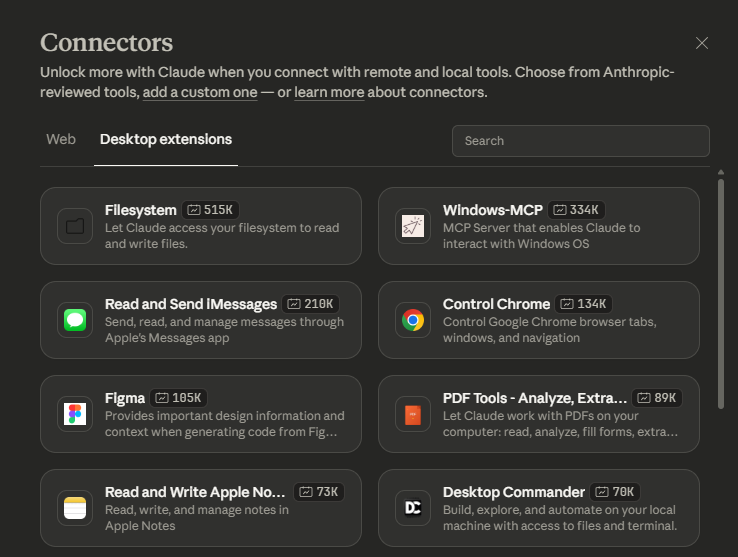Select the green iMessages app icon
Image resolution: width=738 pixels, height=557 pixels.
[x=75, y=320]
